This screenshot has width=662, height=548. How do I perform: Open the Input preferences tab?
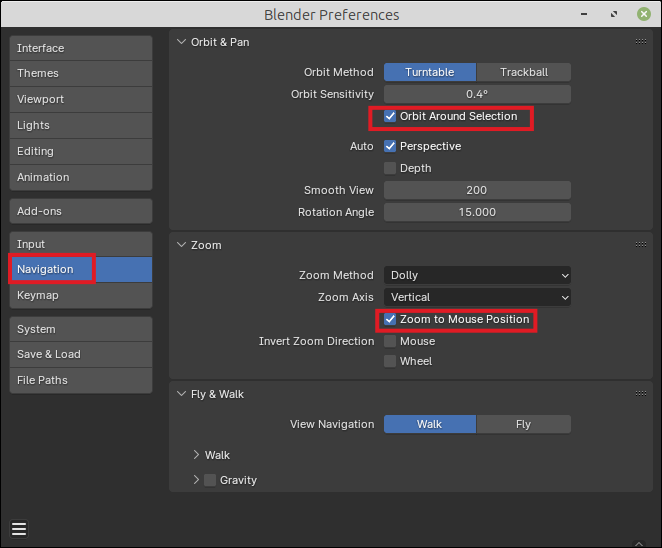(81, 244)
